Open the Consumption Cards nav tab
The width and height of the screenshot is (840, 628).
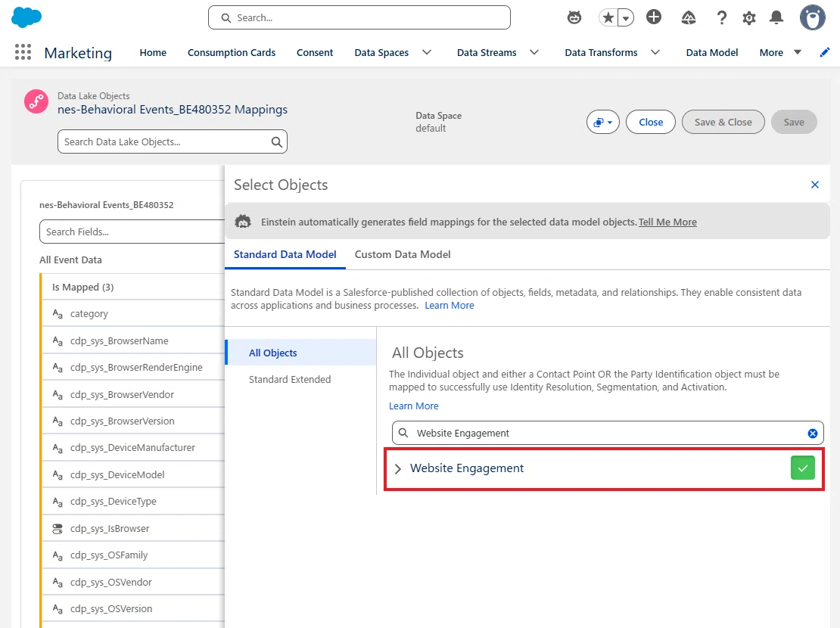[x=232, y=52]
